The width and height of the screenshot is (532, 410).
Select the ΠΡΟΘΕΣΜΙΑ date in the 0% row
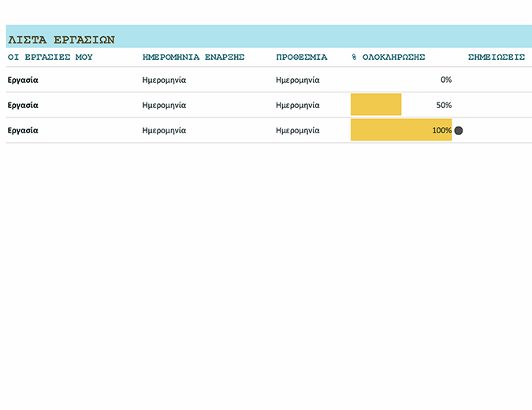tap(298, 80)
